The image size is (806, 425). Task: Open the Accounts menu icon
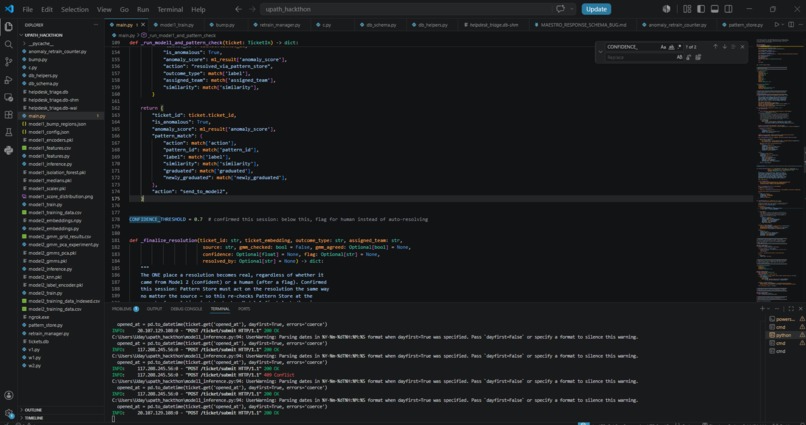click(8, 395)
